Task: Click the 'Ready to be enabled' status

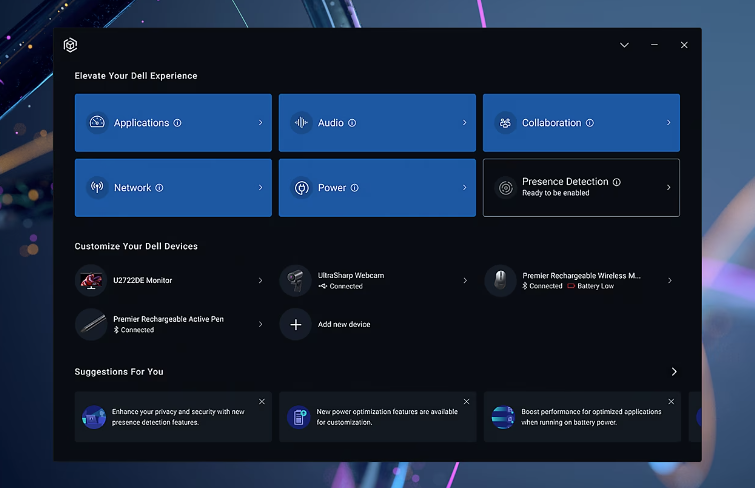Action: (x=556, y=193)
